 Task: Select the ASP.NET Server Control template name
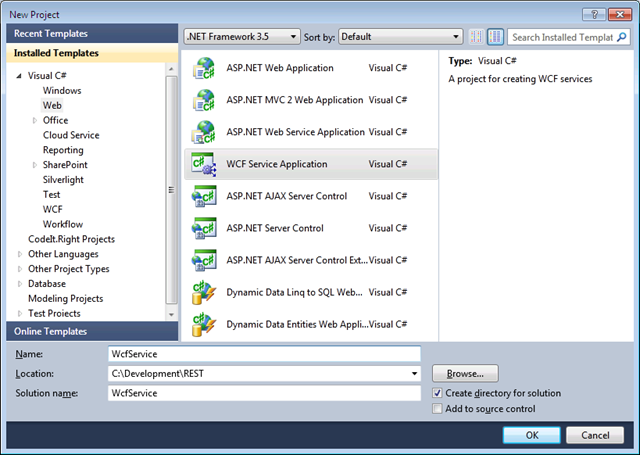tap(275, 228)
